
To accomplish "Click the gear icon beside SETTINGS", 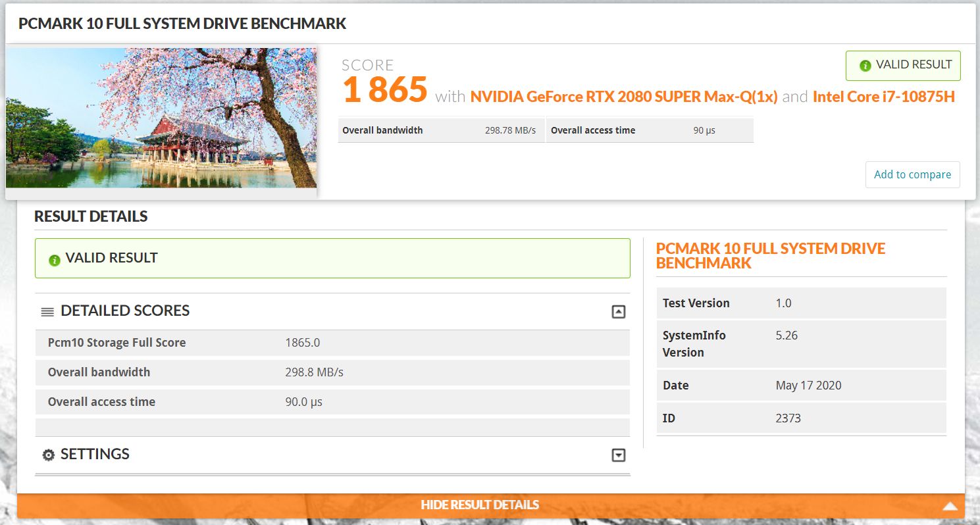I will point(47,455).
